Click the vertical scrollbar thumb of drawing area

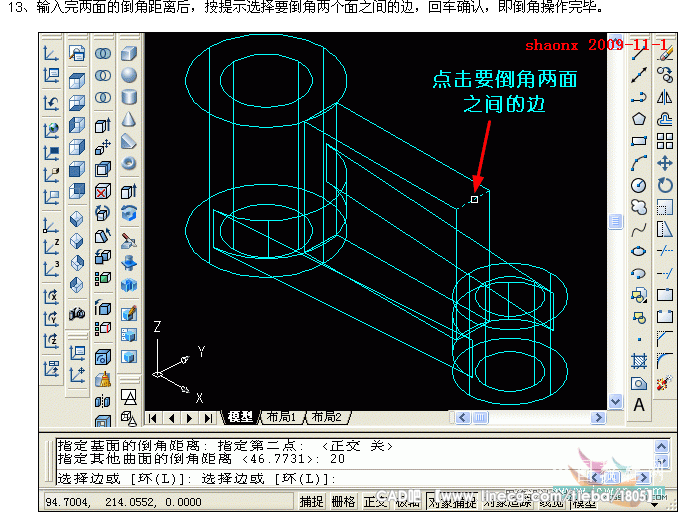coord(615,221)
